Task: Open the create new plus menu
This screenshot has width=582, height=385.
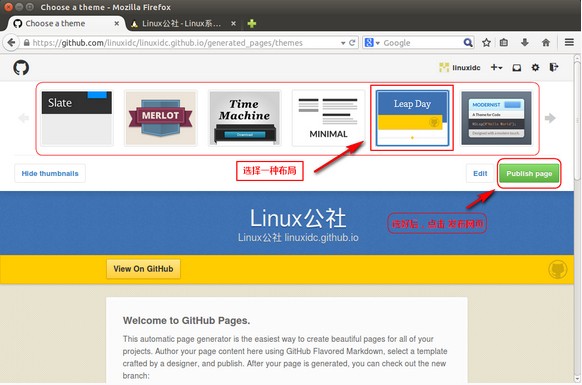Action: 496,68
